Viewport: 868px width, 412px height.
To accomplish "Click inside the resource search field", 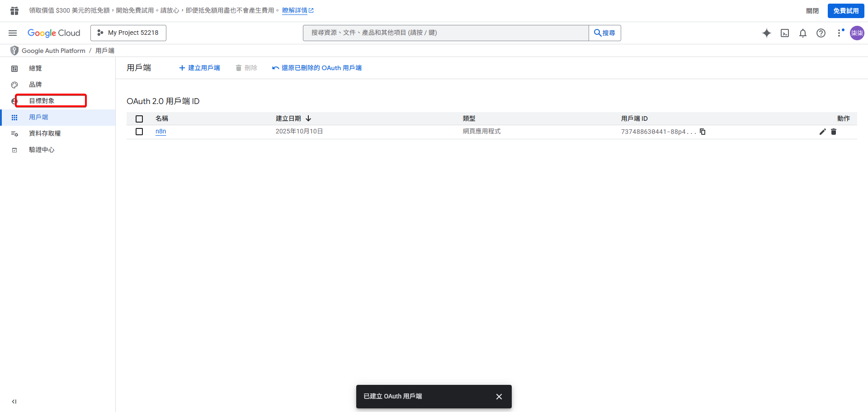I will pyautogui.click(x=445, y=33).
